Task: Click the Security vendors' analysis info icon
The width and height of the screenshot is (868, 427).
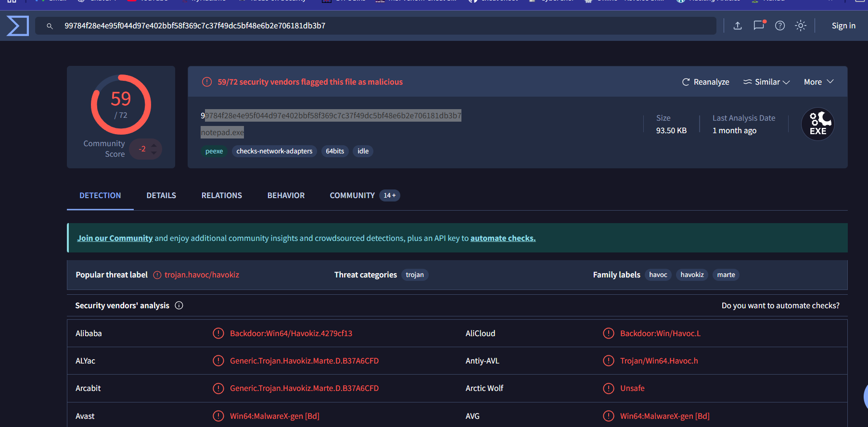Action: [179, 305]
